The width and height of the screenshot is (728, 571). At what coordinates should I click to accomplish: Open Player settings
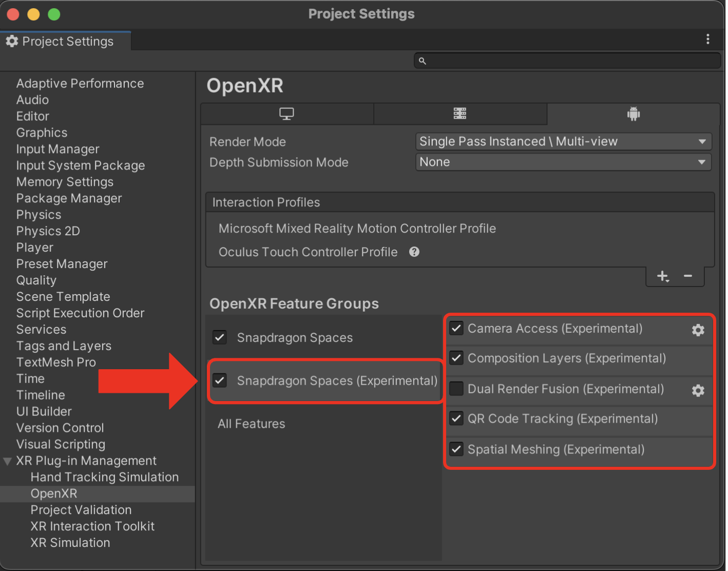click(34, 248)
